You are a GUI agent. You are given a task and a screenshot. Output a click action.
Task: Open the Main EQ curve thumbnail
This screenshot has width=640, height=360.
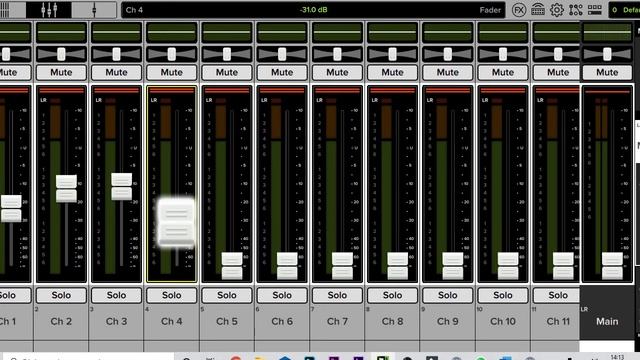click(607, 32)
